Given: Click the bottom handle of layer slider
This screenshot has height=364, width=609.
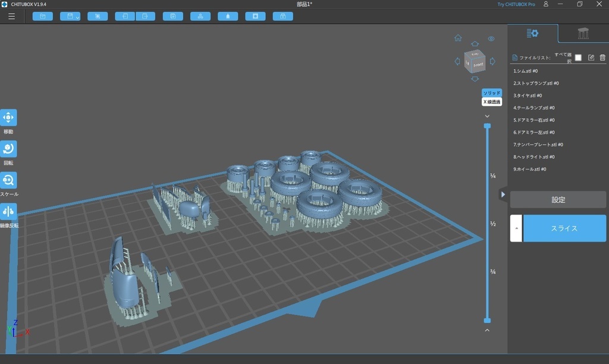Looking at the screenshot, I should click(x=487, y=321).
